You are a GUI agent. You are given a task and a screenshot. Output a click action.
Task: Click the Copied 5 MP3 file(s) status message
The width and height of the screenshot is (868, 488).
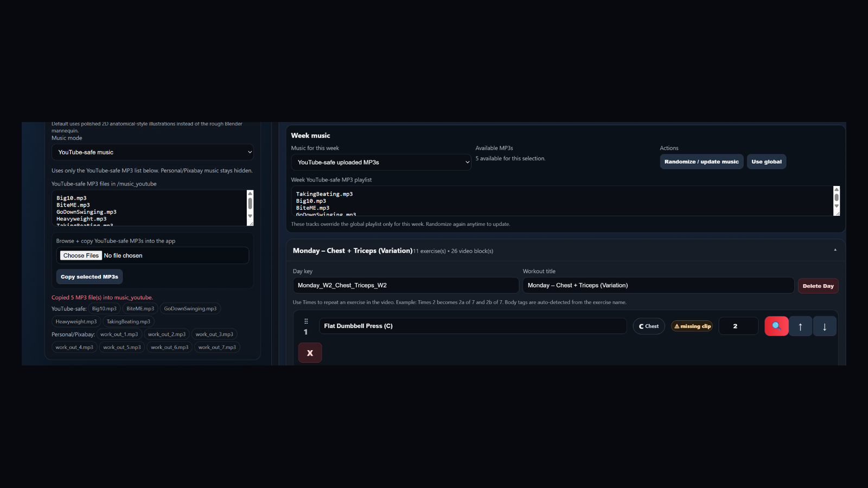click(x=102, y=297)
